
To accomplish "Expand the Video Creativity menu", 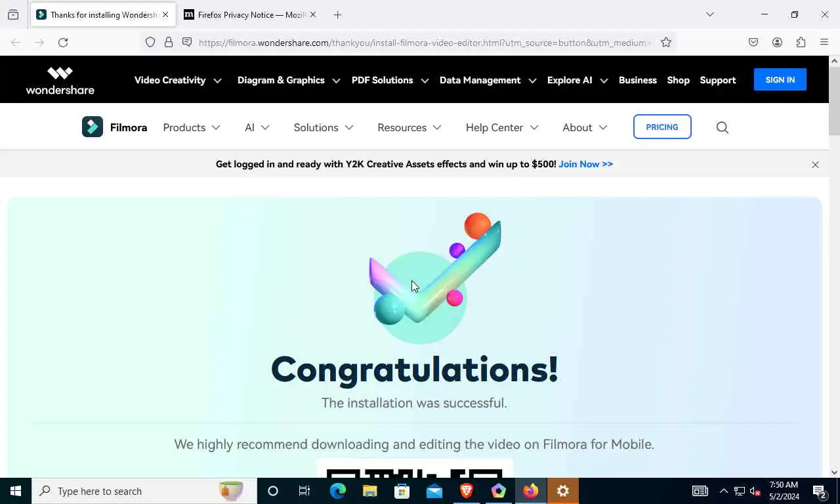I will point(178,80).
